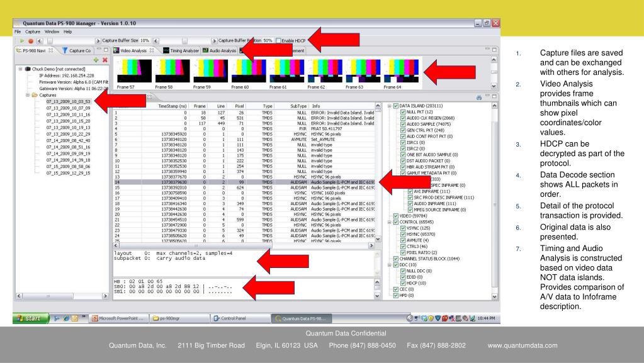Screen dimensions: 644x363
Task: Select capture 07_15_2009_12_29_15
Action: (x=68, y=173)
